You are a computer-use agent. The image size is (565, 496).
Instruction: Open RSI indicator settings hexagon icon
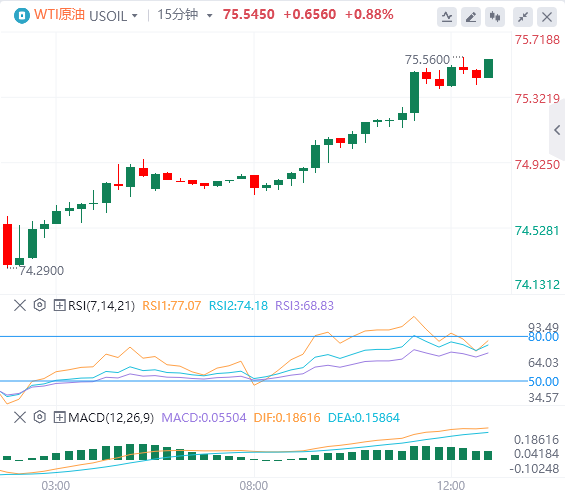coord(40,305)
